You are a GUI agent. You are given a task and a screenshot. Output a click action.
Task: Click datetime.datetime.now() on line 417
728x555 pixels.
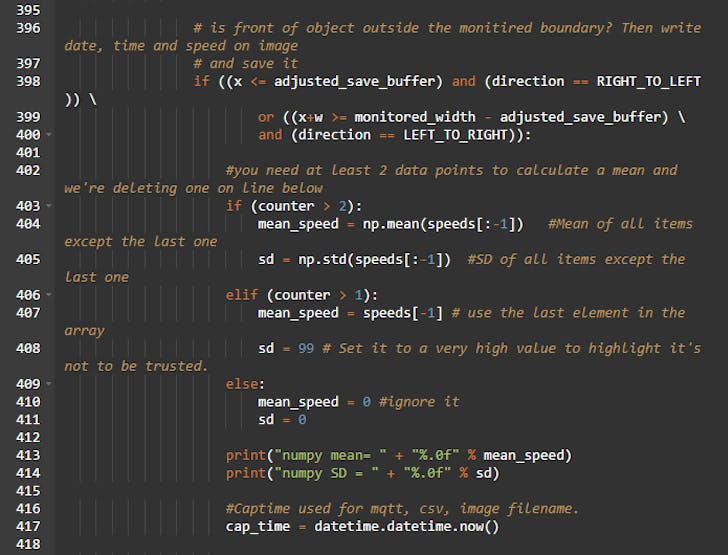pyautogui.click(x=407, y=527)
